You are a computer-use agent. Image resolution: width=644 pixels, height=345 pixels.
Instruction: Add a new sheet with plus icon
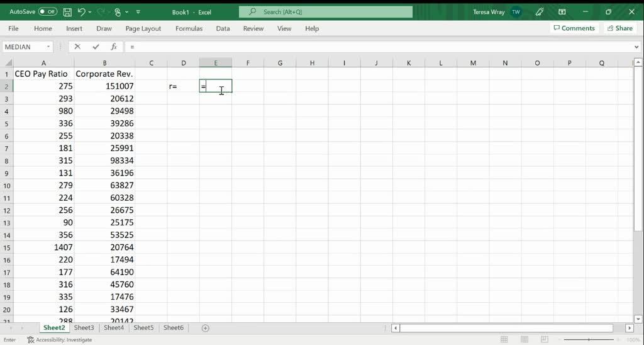click(206, 328)
